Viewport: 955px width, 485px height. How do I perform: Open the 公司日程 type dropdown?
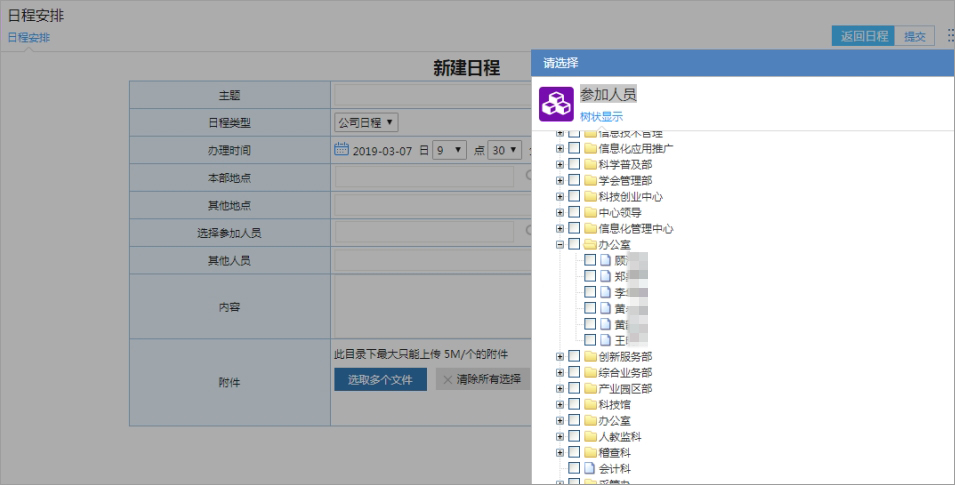click(x=366, y=122)
